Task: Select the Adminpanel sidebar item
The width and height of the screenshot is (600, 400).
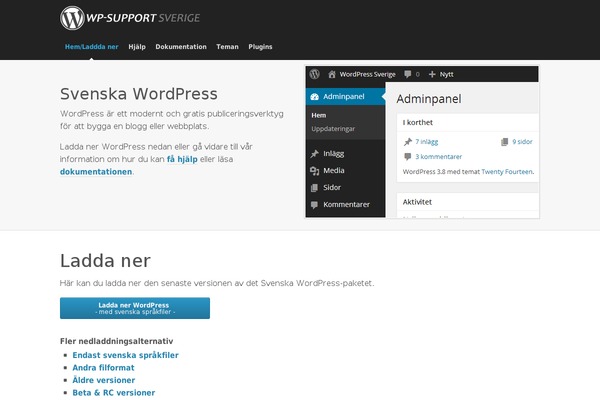Action: (x=346, y=96)
